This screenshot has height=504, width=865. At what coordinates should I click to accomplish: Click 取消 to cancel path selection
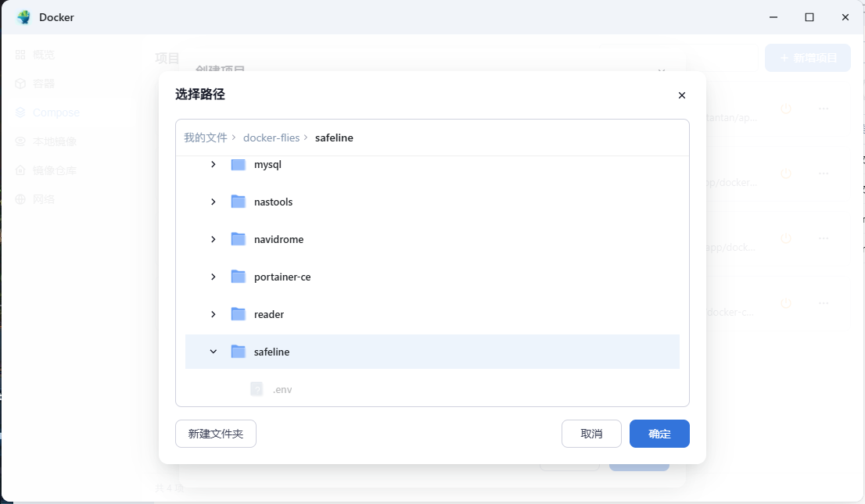pyautogui.click(x=591, y=434)
